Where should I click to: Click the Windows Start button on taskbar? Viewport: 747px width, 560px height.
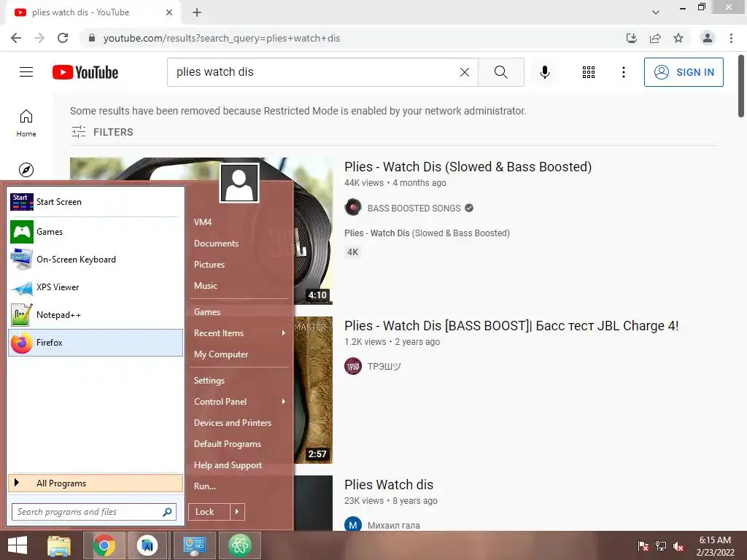click(18, 545)
